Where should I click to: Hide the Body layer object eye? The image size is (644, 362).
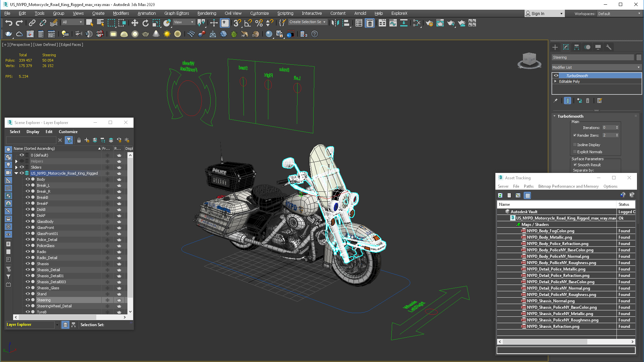click(28, 179)
